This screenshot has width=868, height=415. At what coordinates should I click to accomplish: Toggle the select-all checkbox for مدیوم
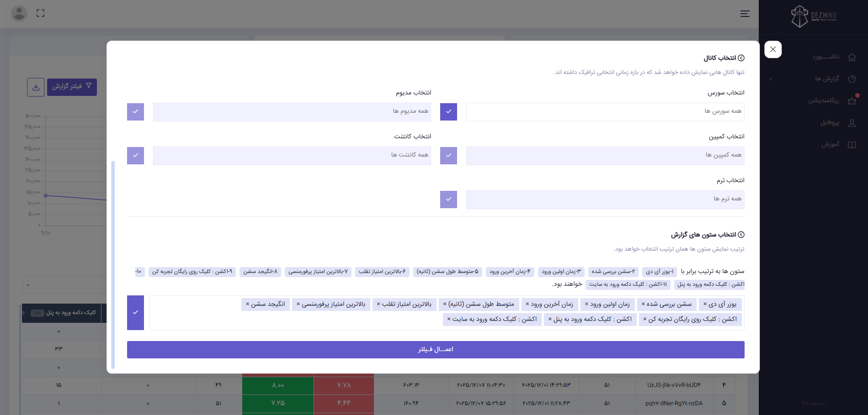pyautogui.click(x=135, y=112)
